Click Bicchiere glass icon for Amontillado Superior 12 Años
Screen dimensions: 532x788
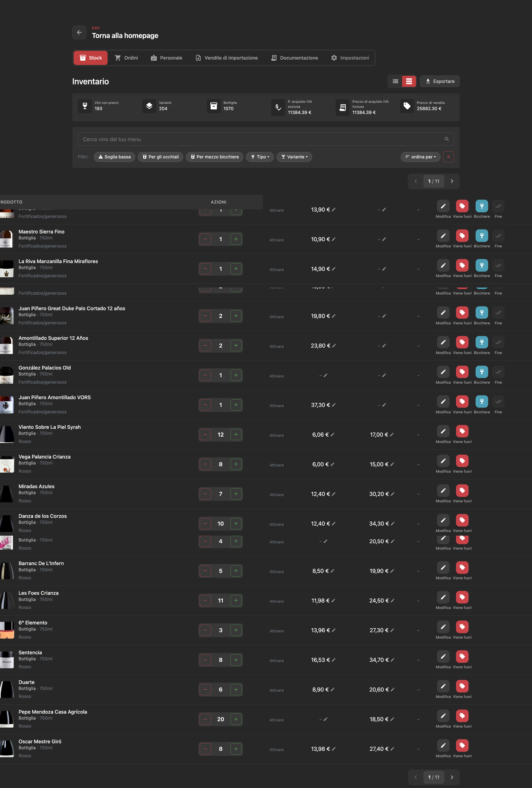pos(482,342)
